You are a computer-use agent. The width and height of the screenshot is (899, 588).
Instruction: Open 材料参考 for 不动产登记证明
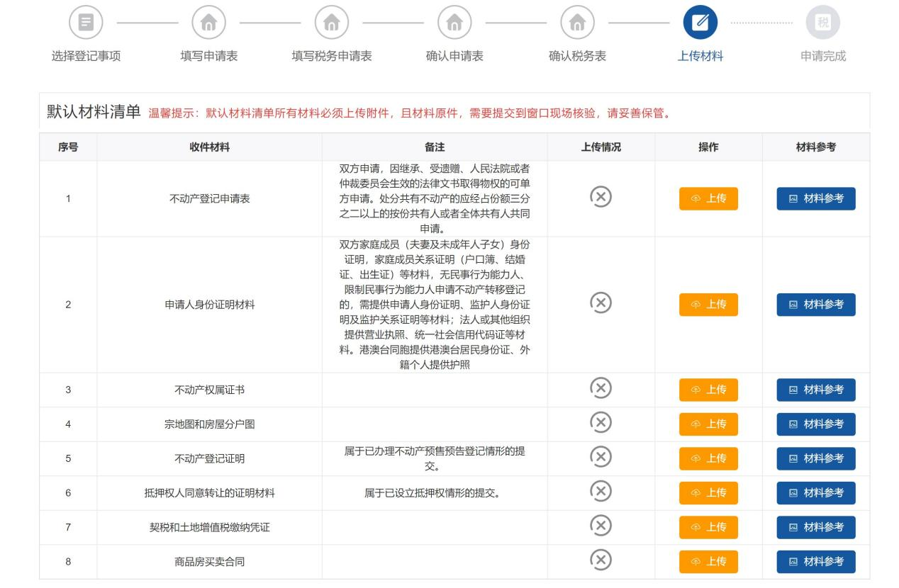816,458
